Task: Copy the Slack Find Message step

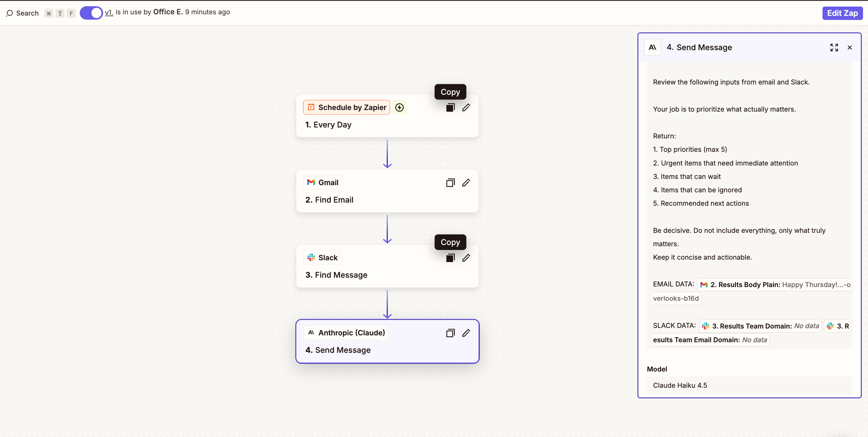Action: point(450,258)
